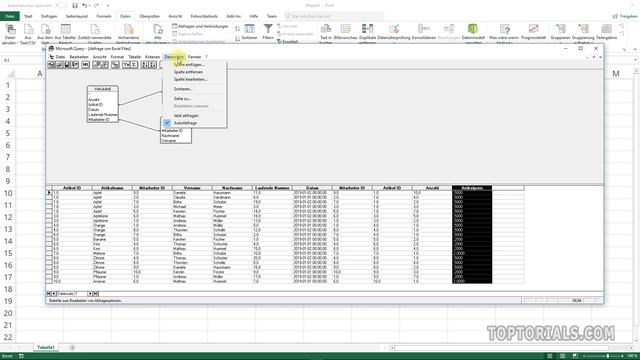Choose Jetzt abfragen from the Datensätze menu
The height and width of the screenshot is (360, 640).
pyautogui.click(x=186, y=116)
